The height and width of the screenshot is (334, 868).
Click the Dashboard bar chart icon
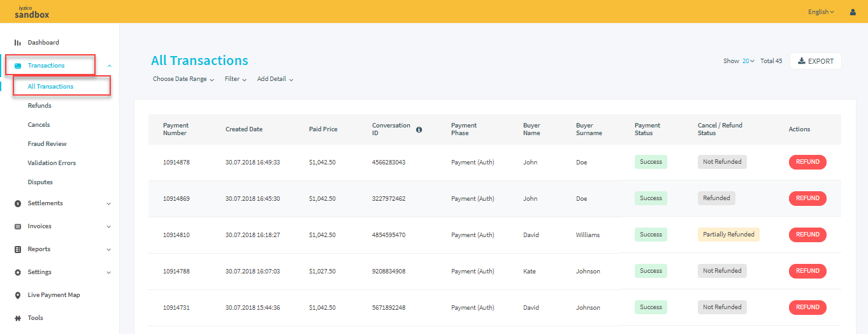click(x=18, y=43)
